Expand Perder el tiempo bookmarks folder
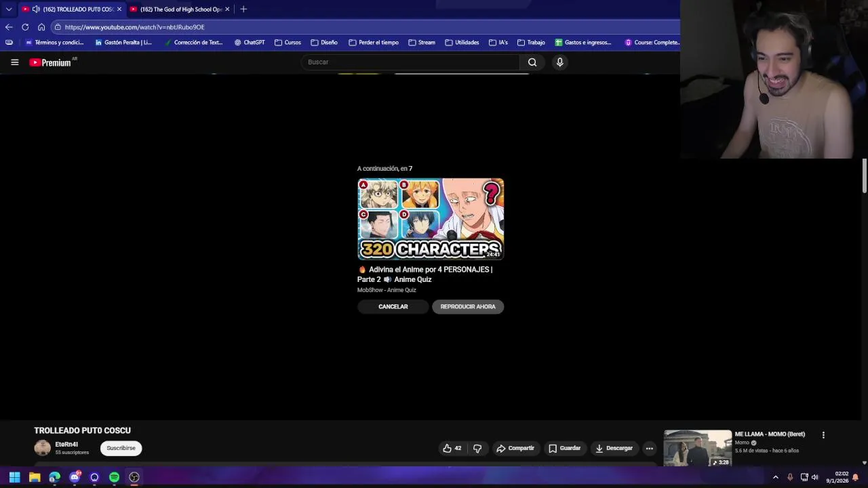 point(374,42)
